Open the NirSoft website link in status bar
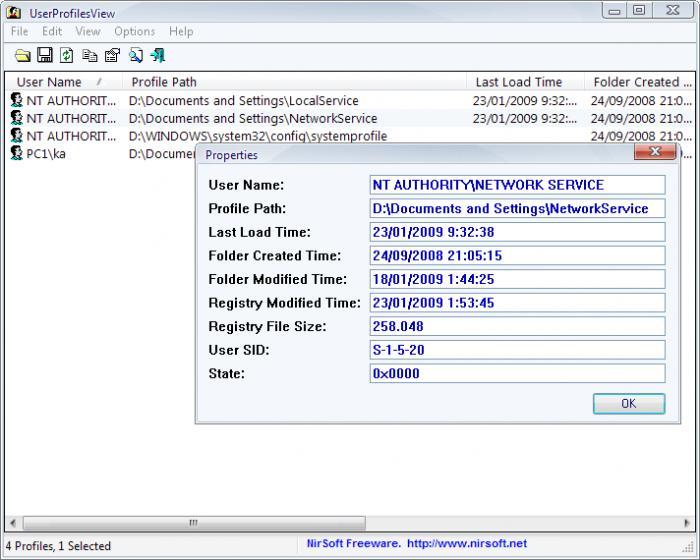The image size is (700, 560). click(x=467, y=543)
